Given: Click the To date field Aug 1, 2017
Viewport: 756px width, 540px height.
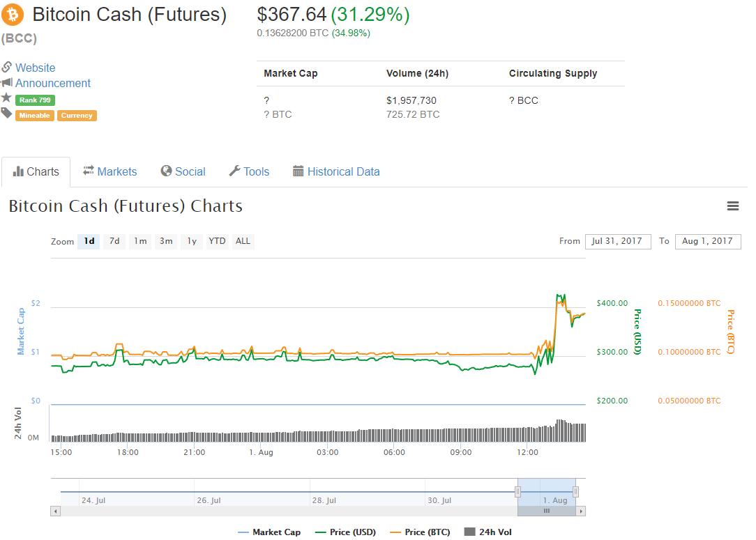Looking at the screenshot, I should point(708,241).
